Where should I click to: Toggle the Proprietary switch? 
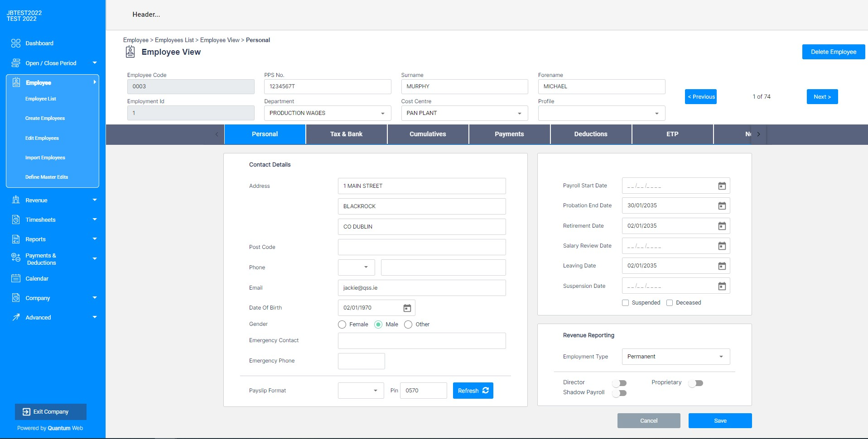pos(695,383)
